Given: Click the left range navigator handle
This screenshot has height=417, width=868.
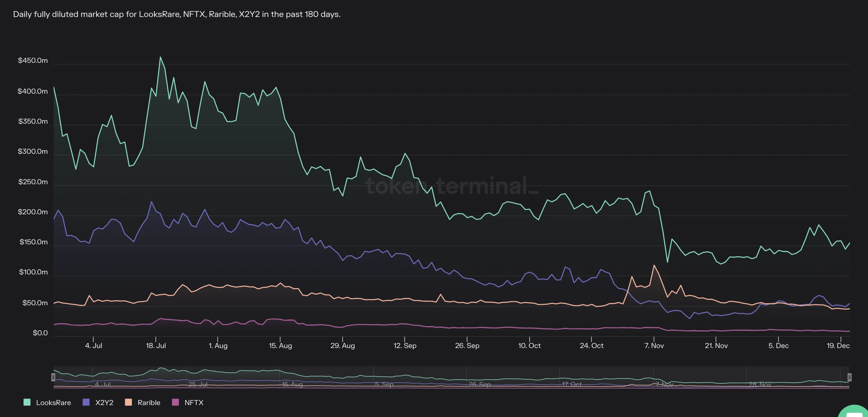Looking at the screenshot, I should [x=53, y=377].
